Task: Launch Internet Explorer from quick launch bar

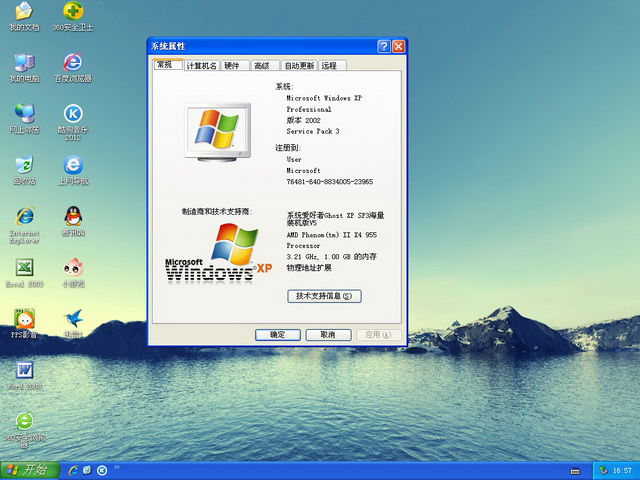Action: 73,471
